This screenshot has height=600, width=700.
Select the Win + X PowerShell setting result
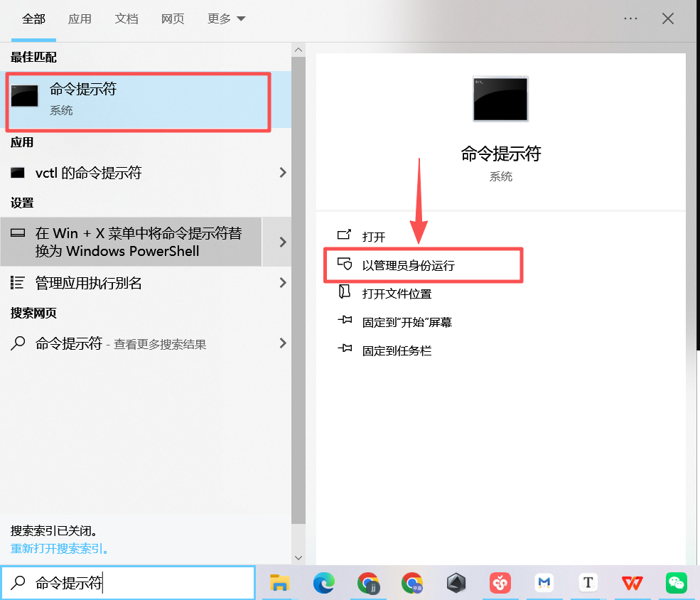click(x=131, y=242)
